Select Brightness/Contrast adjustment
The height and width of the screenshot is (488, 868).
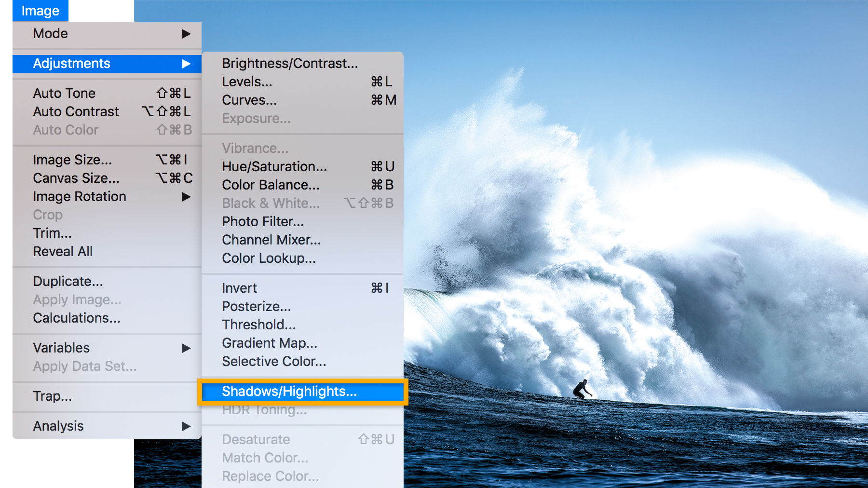click(x=290, y=63)
